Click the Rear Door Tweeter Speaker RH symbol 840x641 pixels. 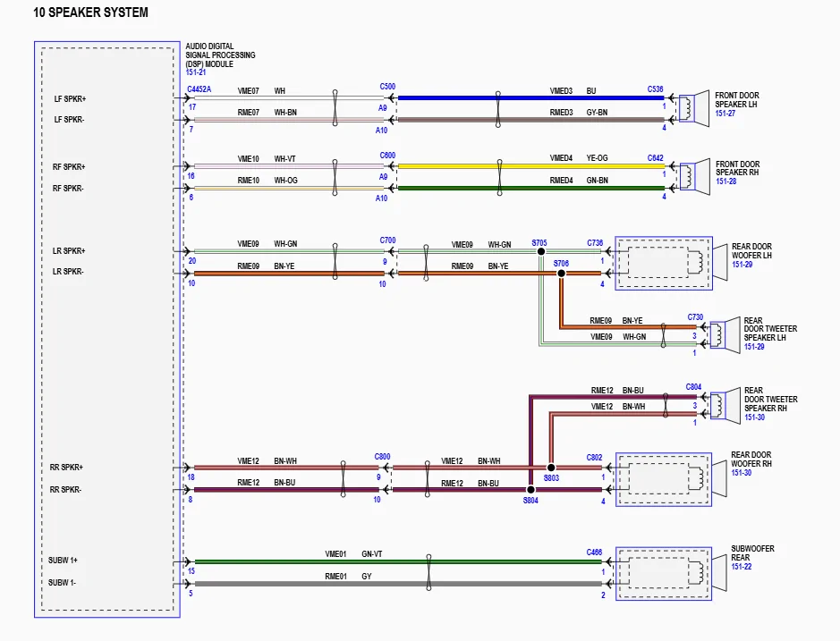point(723,404)
